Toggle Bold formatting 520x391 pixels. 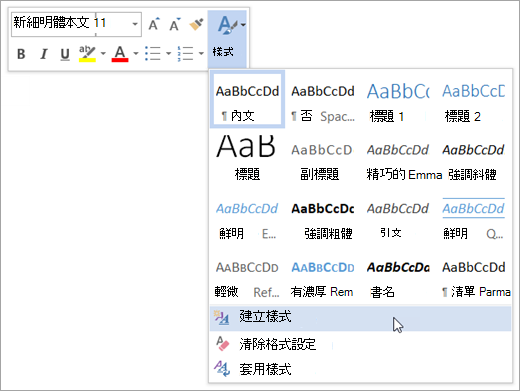coord(21,54)
